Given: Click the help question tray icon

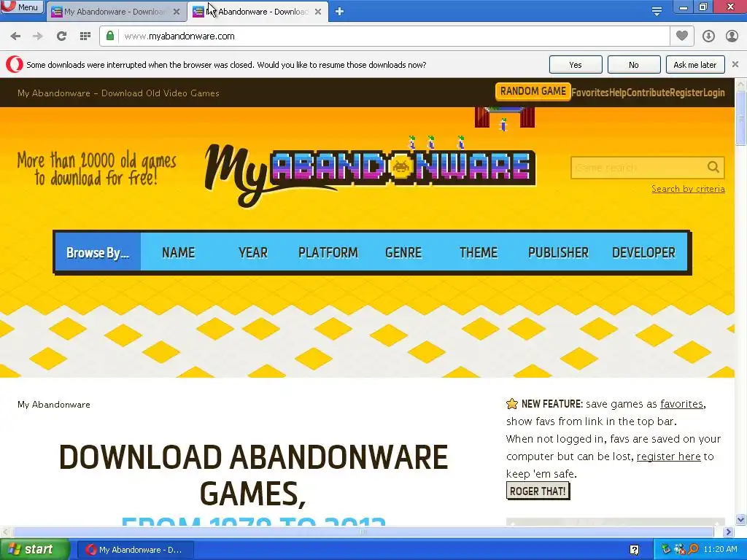Looking at the screenshot, I should point(634,550).
